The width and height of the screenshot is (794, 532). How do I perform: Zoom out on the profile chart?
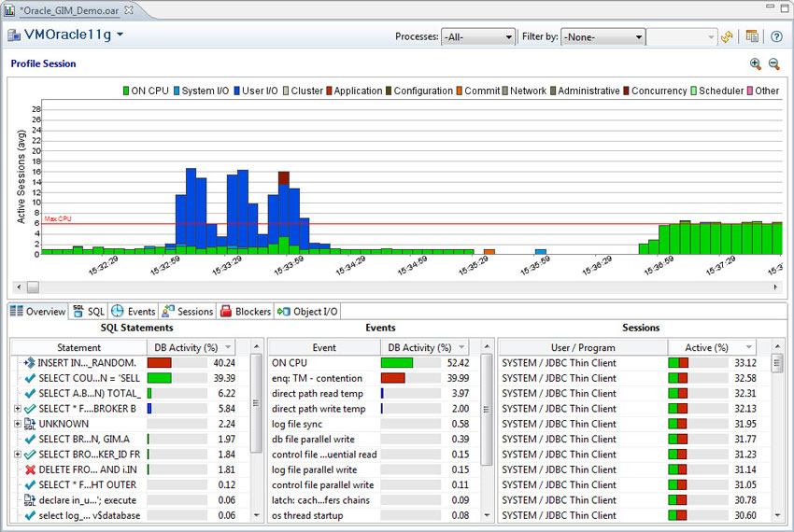coord(774,63)
